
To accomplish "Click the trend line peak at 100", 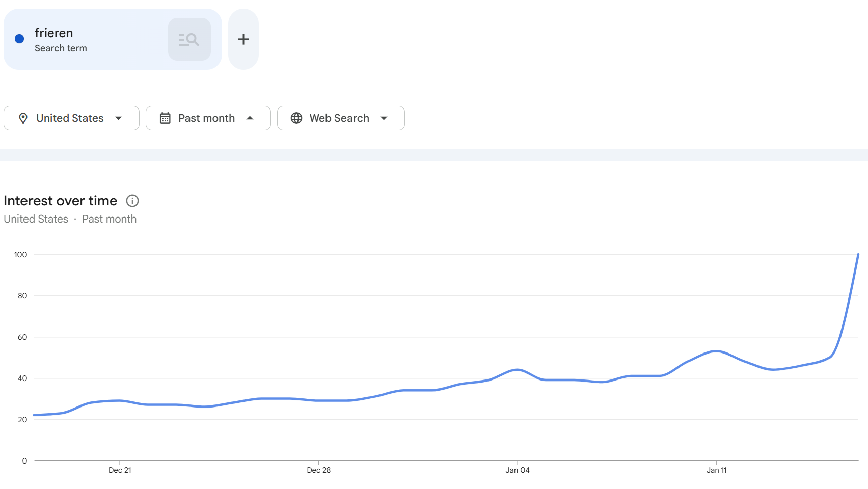I will [x=858, y=255].
